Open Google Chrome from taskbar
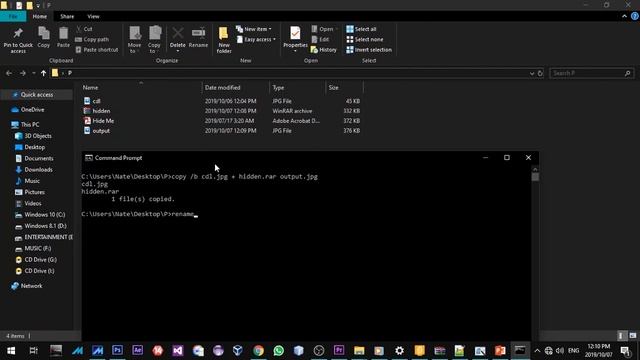This screenshot has height=360, width=640. tap(258, 351)
